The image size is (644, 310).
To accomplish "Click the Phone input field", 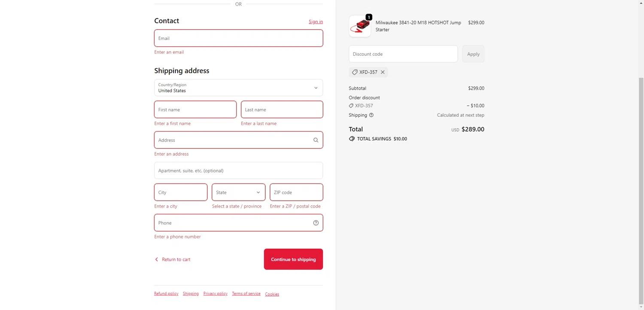I will point(238,223).
